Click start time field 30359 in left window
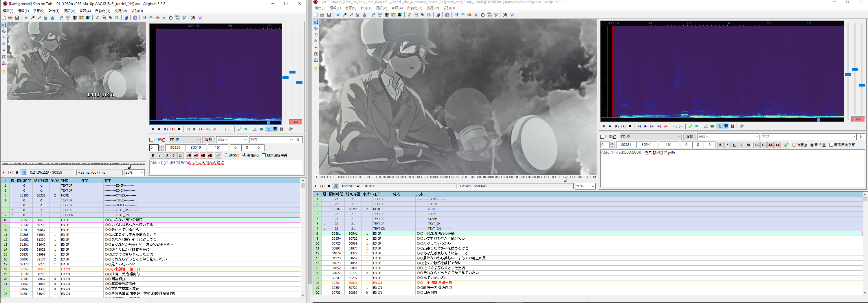868x303 pixels. 175,148
